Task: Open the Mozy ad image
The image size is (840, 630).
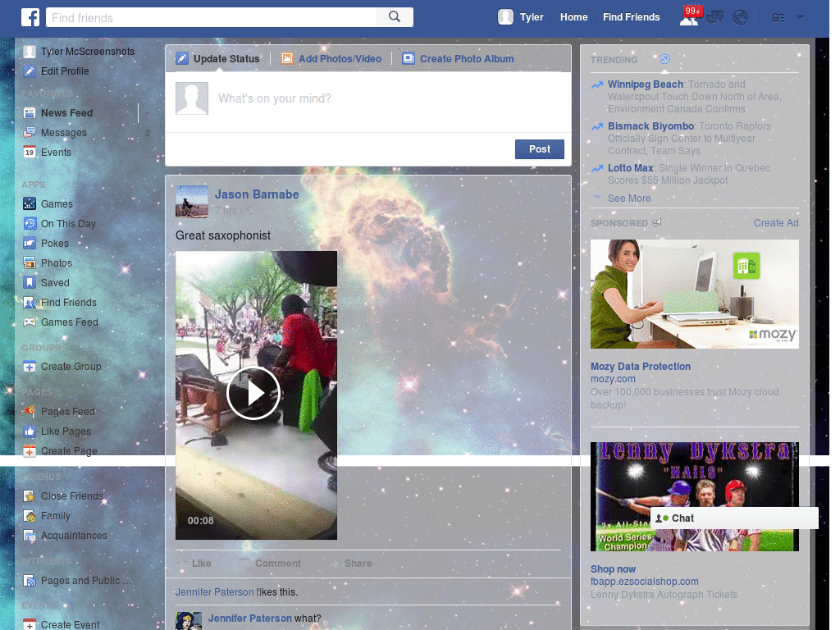Action: point(694,294)
